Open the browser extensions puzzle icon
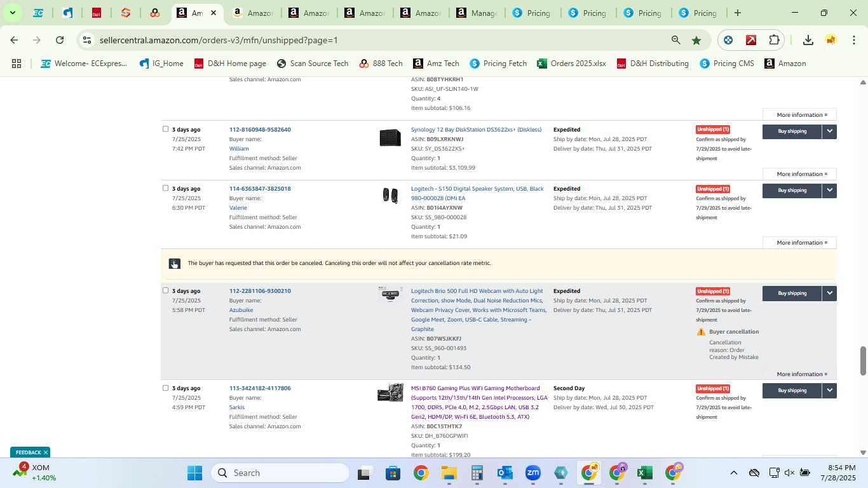Screen dimensions: 868x488 coord(774,40)
